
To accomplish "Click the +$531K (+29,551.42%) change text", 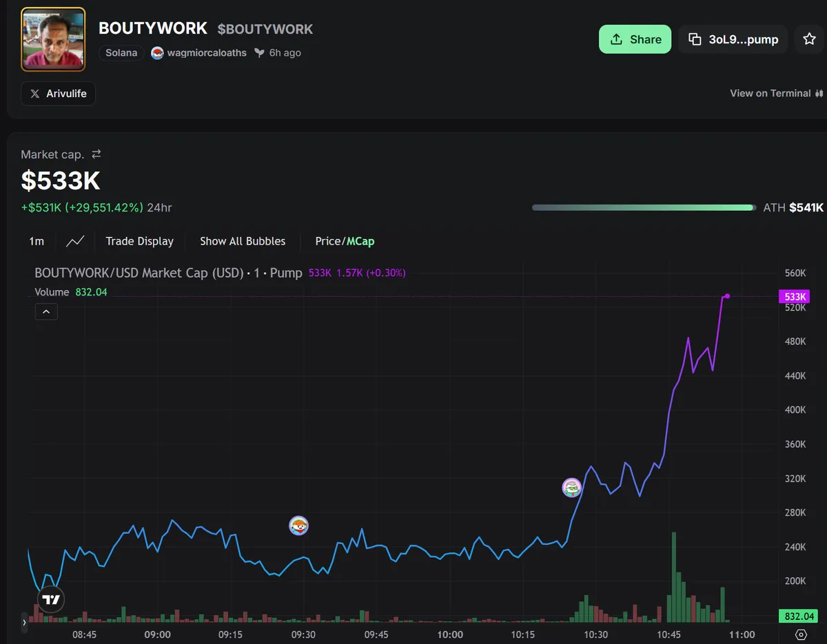I will (82, 207).
